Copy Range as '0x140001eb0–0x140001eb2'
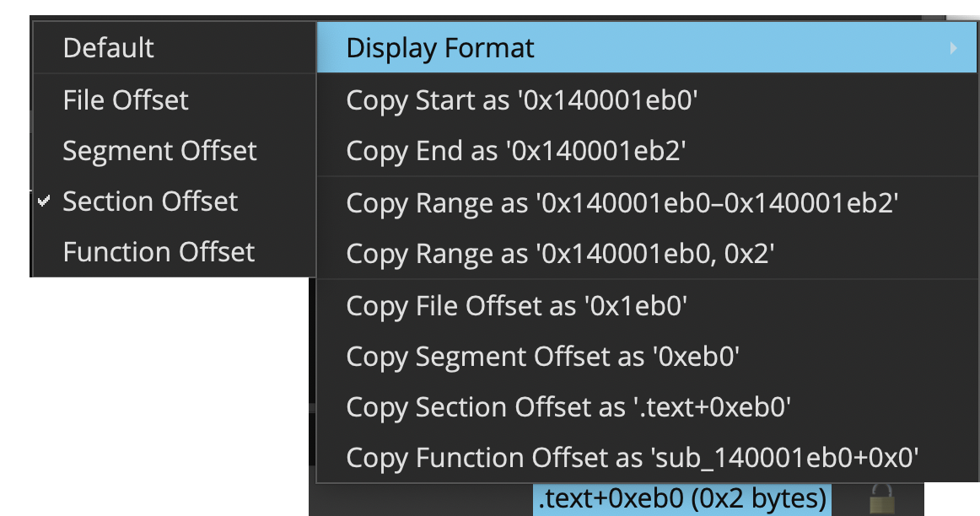Image resolution: width=980 pixels, height=516 pixels. click(646, 203)
